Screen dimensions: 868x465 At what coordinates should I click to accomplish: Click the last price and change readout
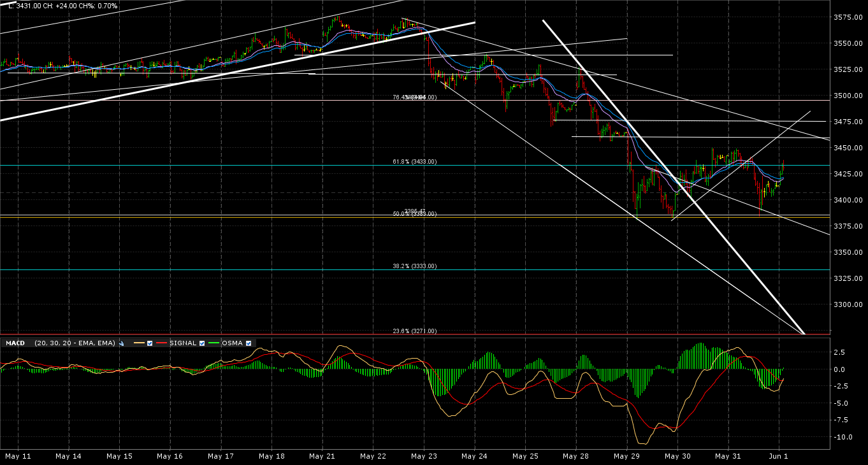pyautogui.click(x=62, y=6)
